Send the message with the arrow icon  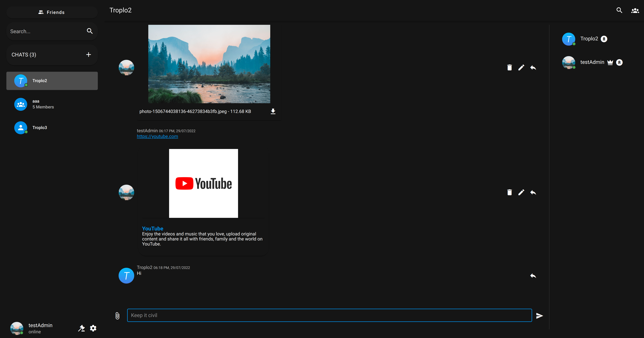pyautogui.click(x=539, y=316)
